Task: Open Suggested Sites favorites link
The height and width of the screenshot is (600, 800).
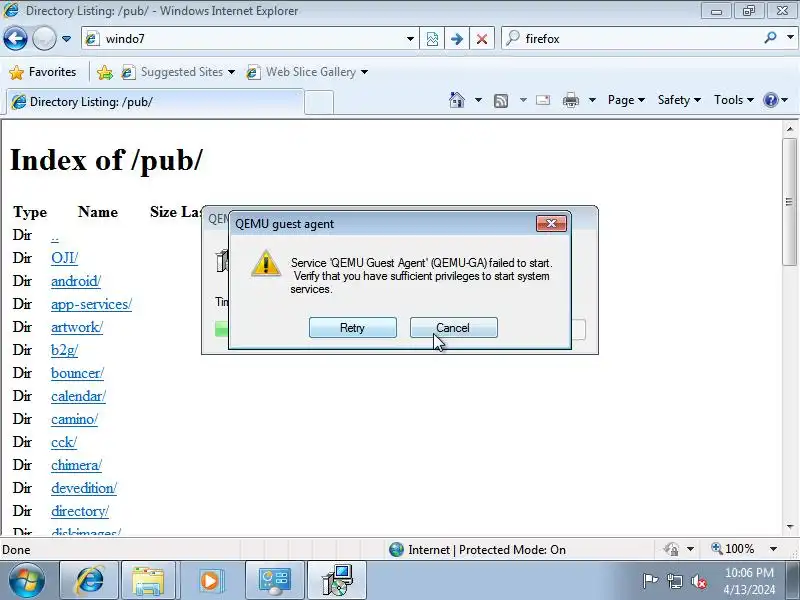Action: [178, 72]
